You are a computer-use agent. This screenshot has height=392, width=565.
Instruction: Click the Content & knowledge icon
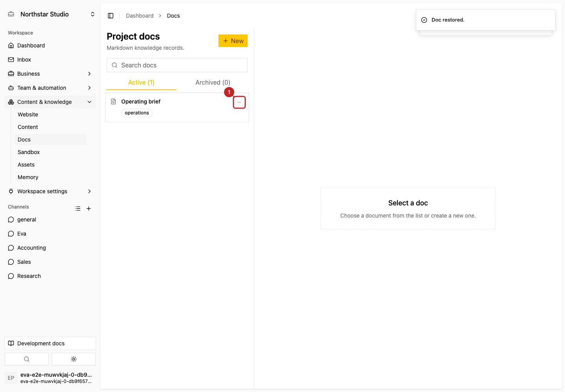pos(11,102)
